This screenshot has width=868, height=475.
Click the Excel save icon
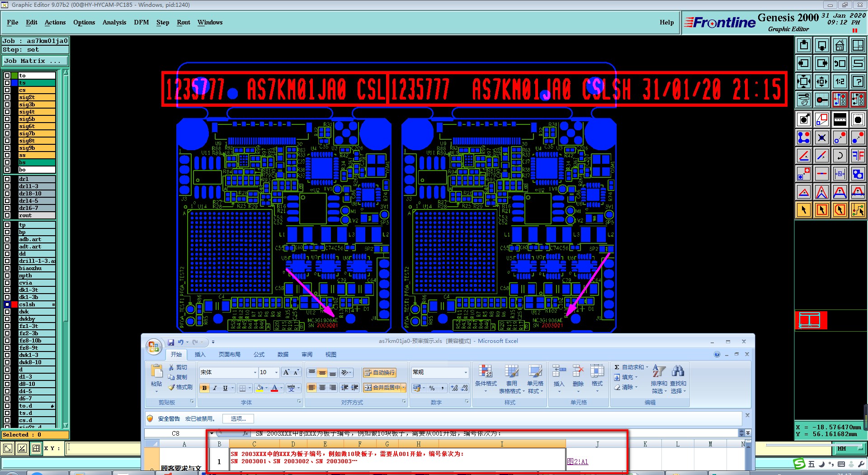pos(171,342)
